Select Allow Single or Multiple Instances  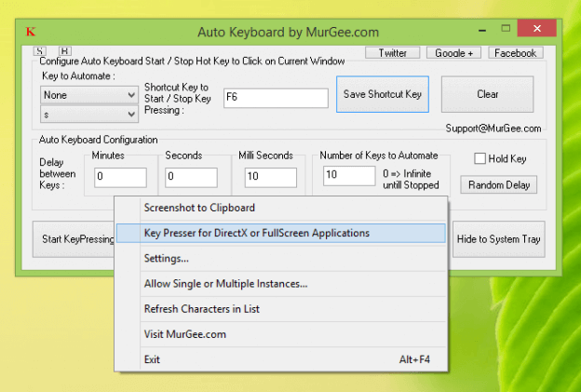[225, 283]
